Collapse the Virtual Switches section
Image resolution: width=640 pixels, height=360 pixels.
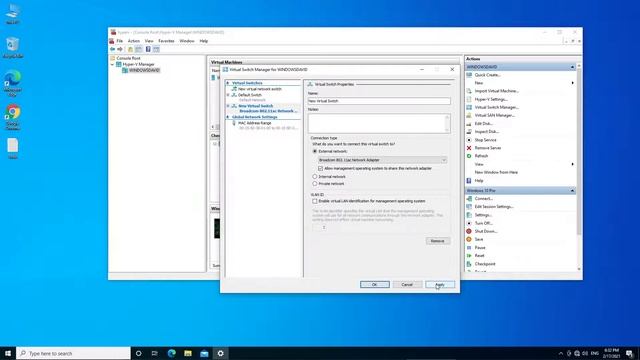228,83
